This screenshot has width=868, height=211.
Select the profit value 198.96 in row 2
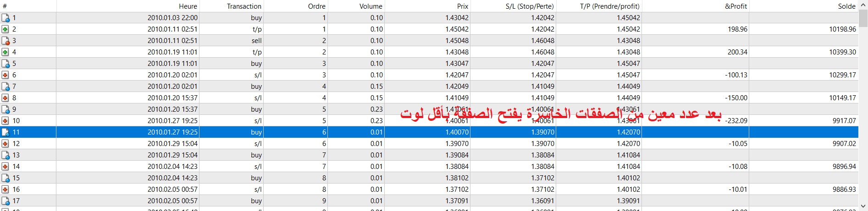tap(737, 29)
